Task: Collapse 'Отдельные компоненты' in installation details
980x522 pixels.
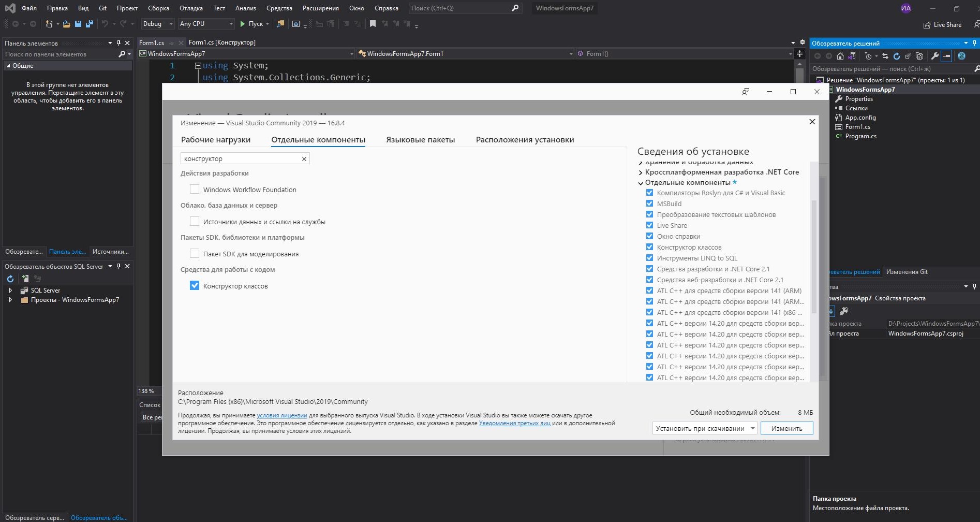Action: (x=641, y=183)
